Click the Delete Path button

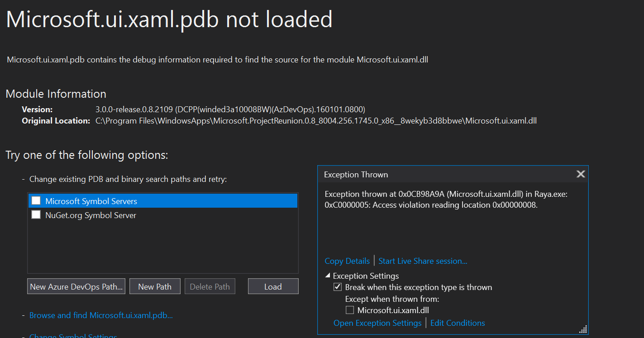pyautogui.click(x=210, y=286)
